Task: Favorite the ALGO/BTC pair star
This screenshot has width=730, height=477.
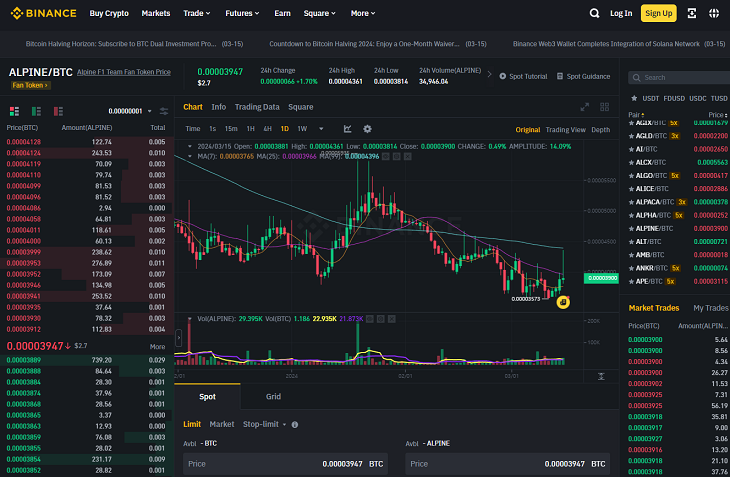Action: pyautogui.click(x=631, y=175)
